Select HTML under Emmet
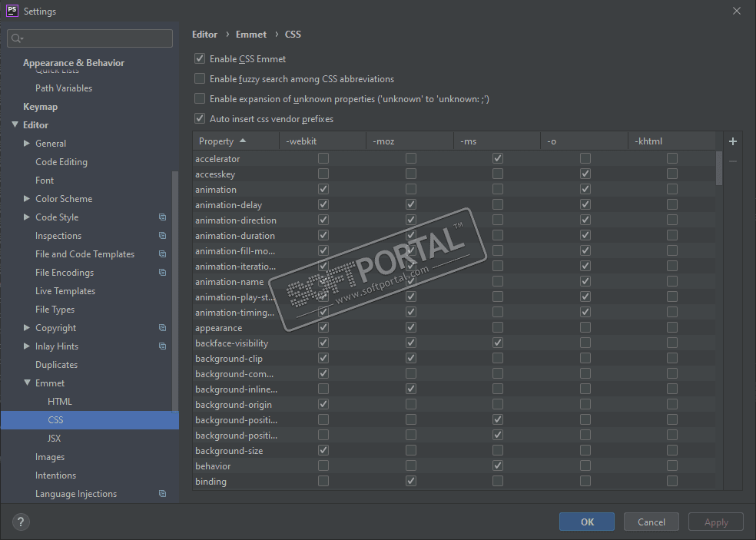The image size is (756, 540). point(60,402)
